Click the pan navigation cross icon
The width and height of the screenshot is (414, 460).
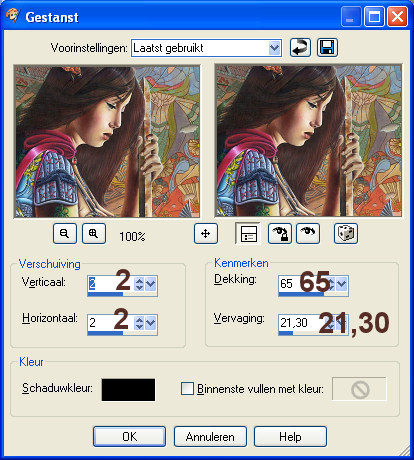[x=206, y=234]
